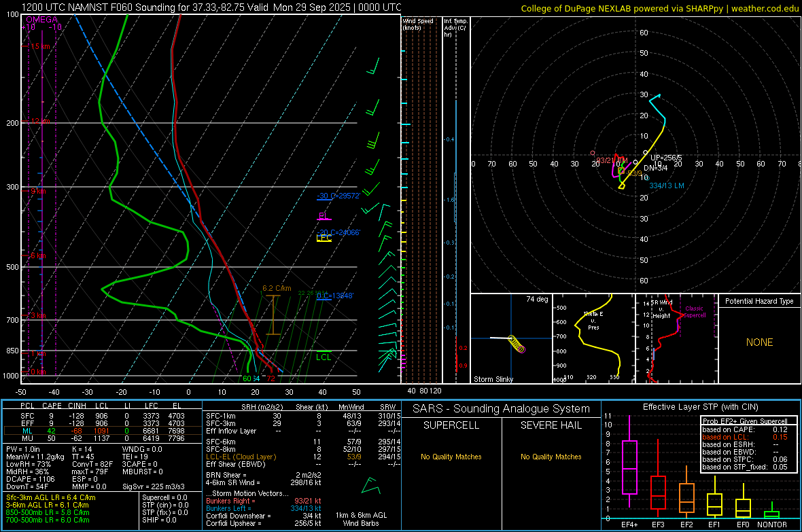Click the 74 deg slinky tilt value
The image size is (802, 532).
537,299
